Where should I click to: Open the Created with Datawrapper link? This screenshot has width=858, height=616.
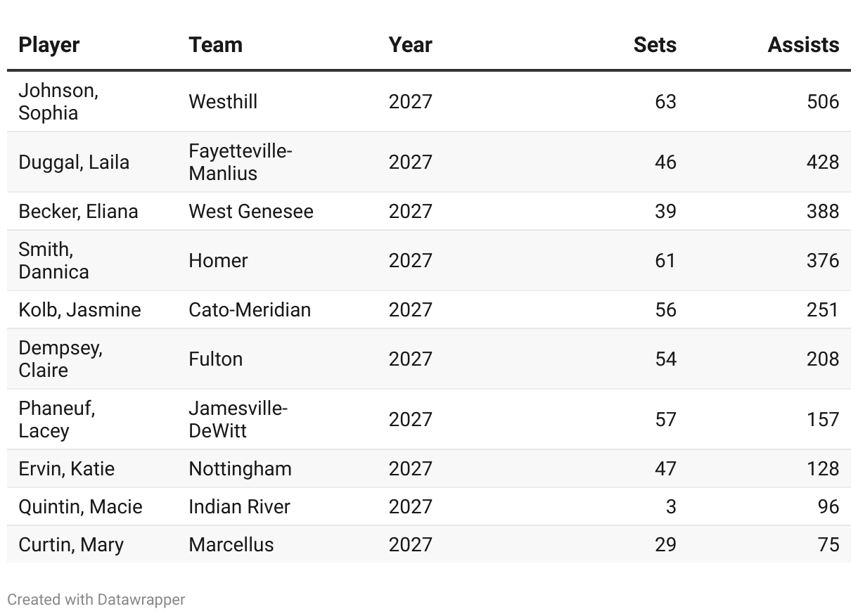[96, 600]
